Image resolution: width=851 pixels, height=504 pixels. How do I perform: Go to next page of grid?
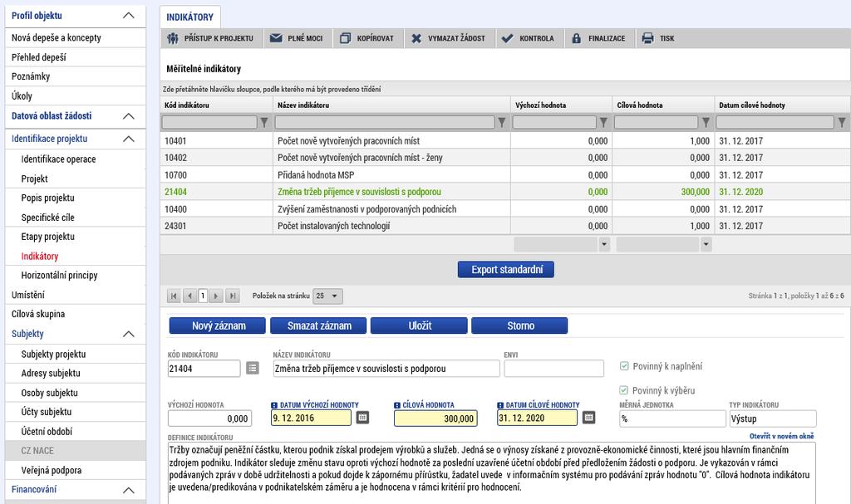tap(216, 296)
